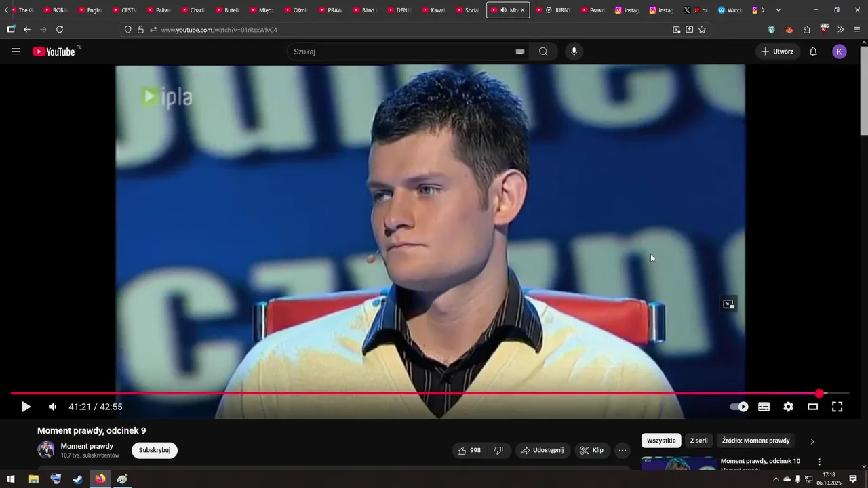Screen dimensions: 868x488
Task: Toggle the autoplay switch
Action: point(739,407)
